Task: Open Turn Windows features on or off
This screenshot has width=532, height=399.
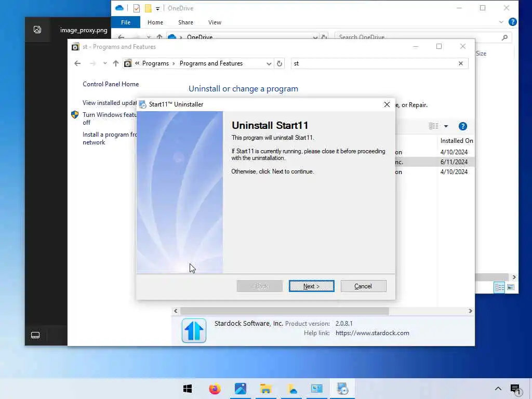Action: [x=109, y=118]
